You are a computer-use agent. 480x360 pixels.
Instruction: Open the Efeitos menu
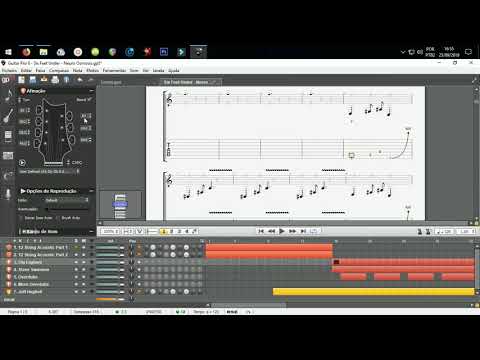point(92,70)
